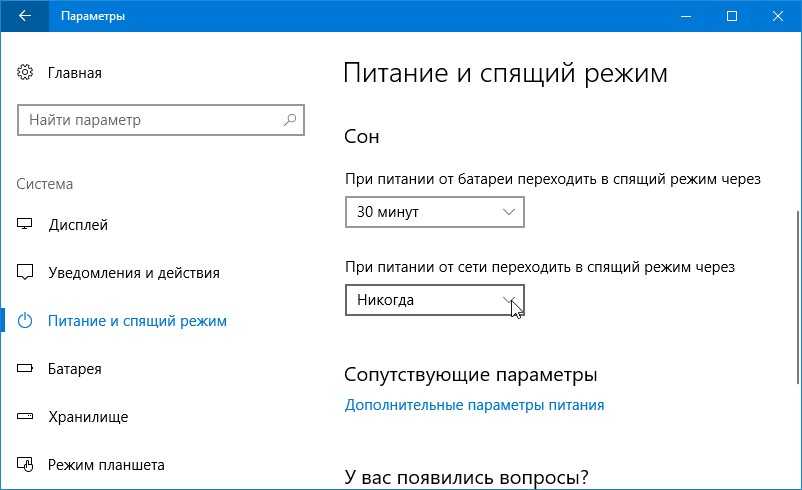Click the Параметры window title text
The width and height of the screenshot is (802, 490).
[93, 16]
